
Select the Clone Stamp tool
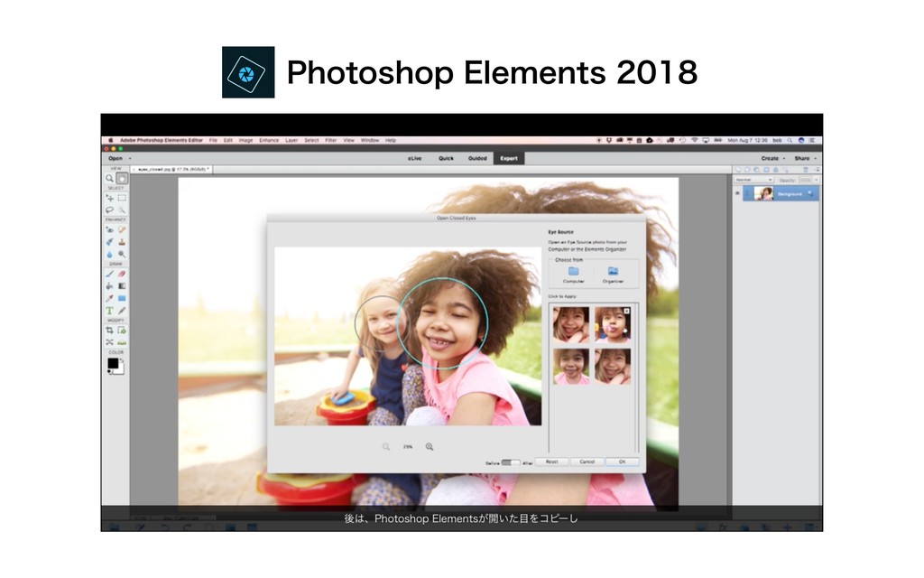coord(122,242)
